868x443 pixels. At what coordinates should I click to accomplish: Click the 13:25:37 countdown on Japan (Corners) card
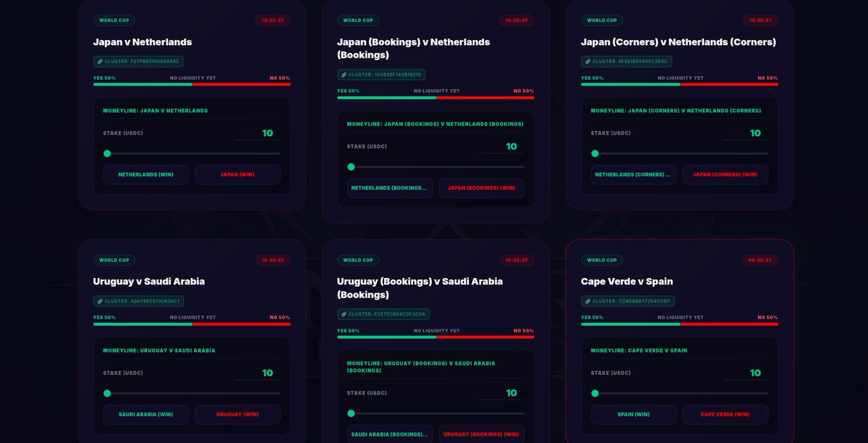tap(760, 20)
